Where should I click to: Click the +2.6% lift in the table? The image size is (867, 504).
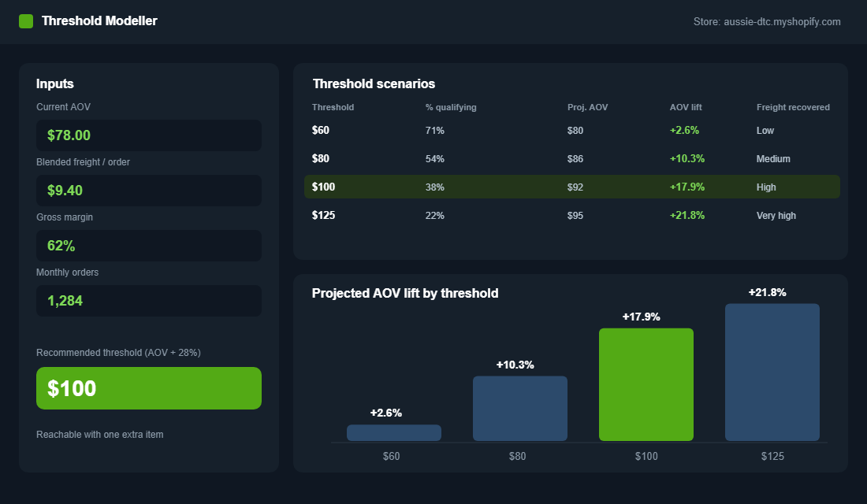click(x=684, y=131)
